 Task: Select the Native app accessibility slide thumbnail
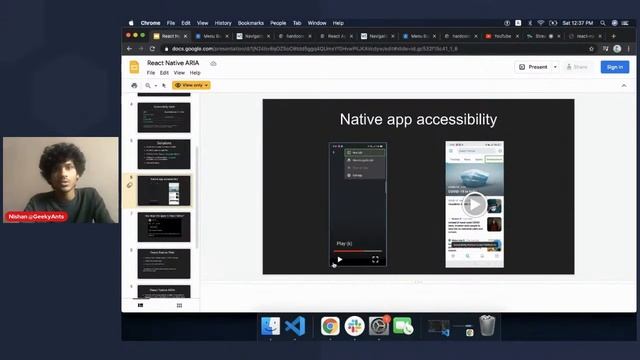coord(164,191)
